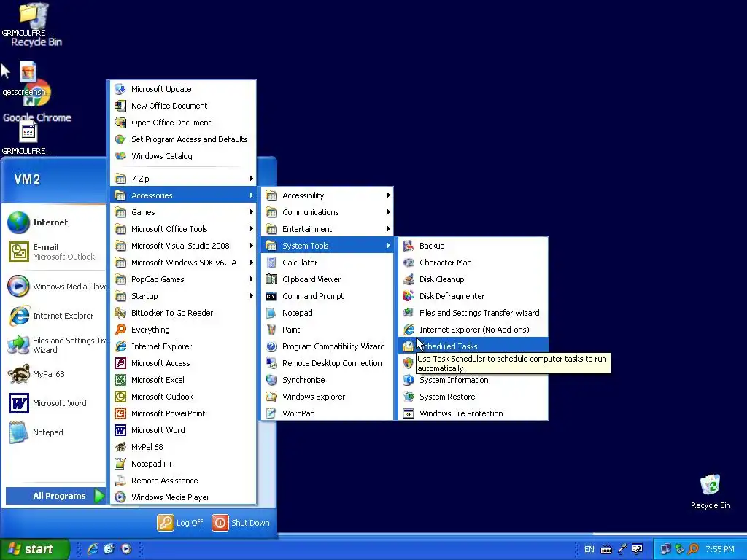
Task: Expand PopCap Games group
Action: (183, 279)
